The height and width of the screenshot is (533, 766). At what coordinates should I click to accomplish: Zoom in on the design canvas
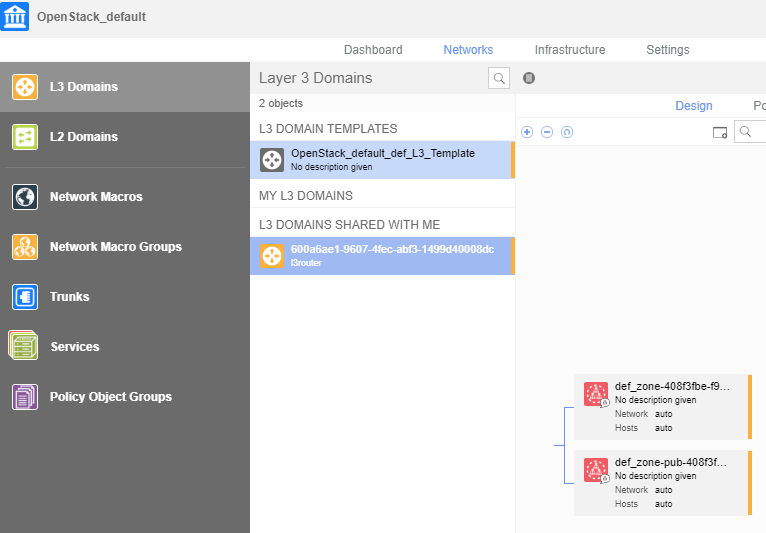527,132
